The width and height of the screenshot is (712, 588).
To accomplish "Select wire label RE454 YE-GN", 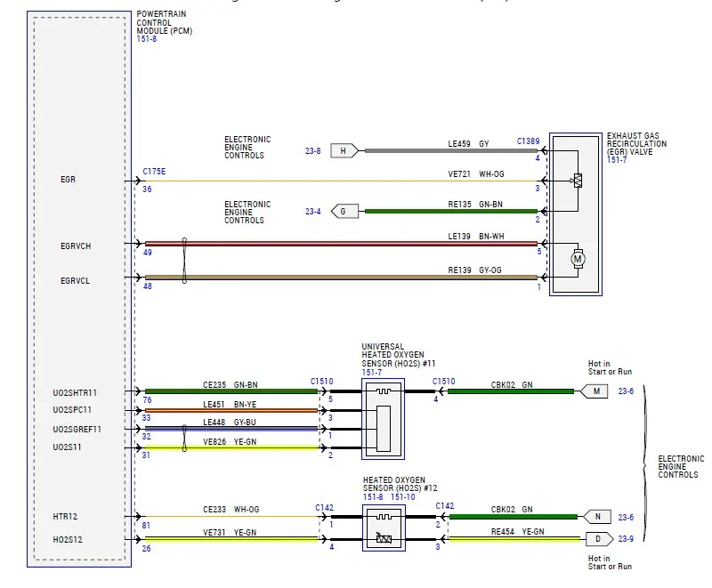I will point(518,531).
